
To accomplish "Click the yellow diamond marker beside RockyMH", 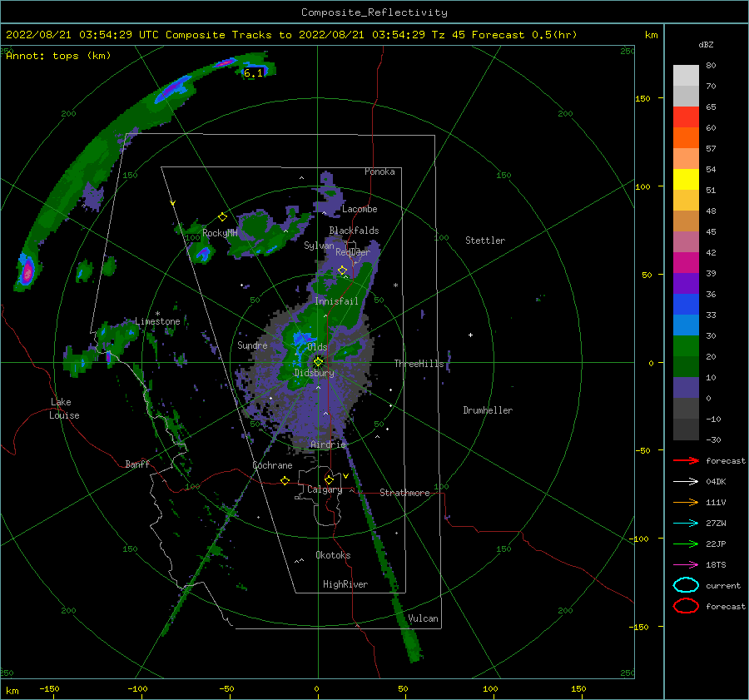I will (222, 217).
